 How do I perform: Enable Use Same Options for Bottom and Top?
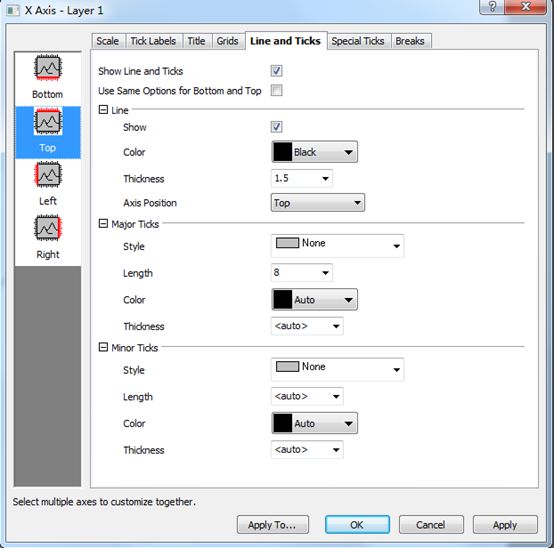(x=276, y=90)
